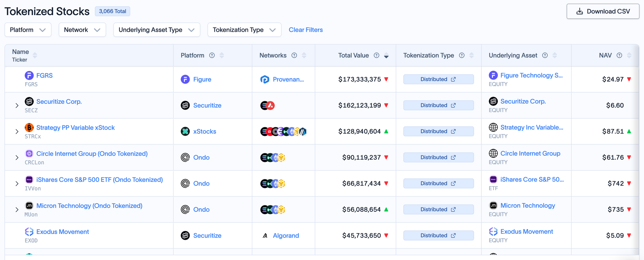Click Distributed badge in Circle Internet Group row
The image size is (644, 260).
(x=438, y=157)
